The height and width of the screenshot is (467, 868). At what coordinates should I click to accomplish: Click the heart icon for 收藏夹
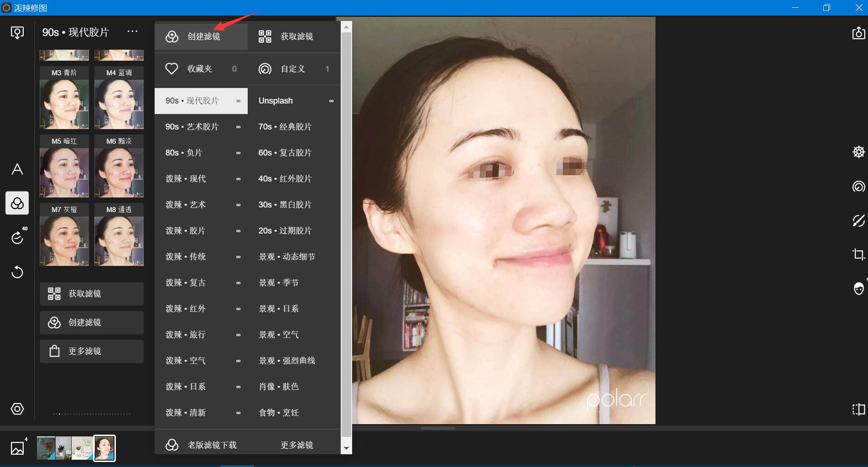(x=172, y=69)
